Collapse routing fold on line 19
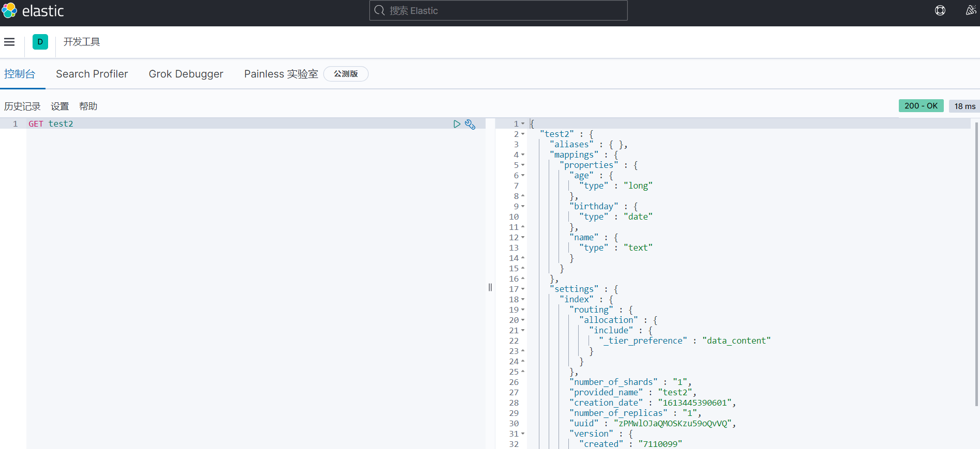Image resolution: width=980 pixels, height=449 pixels. [x=523, y=310]
